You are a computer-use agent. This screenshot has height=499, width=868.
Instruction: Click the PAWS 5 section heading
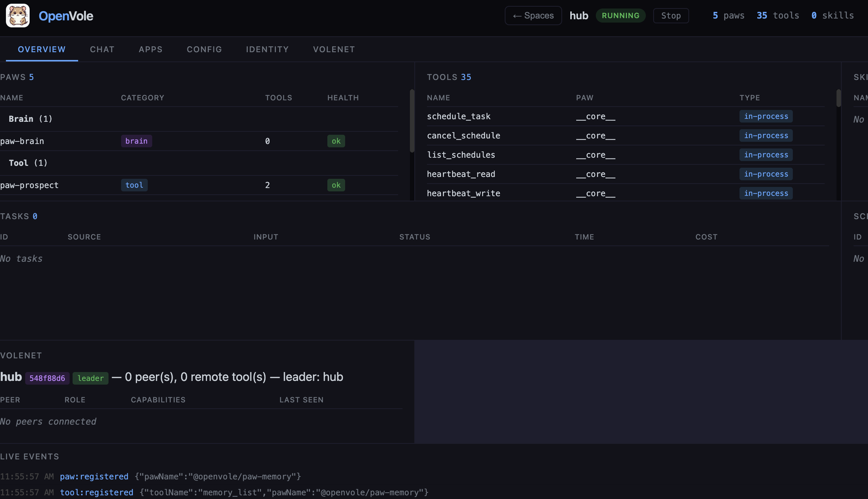pyautogui.click(x=17, y=77)
